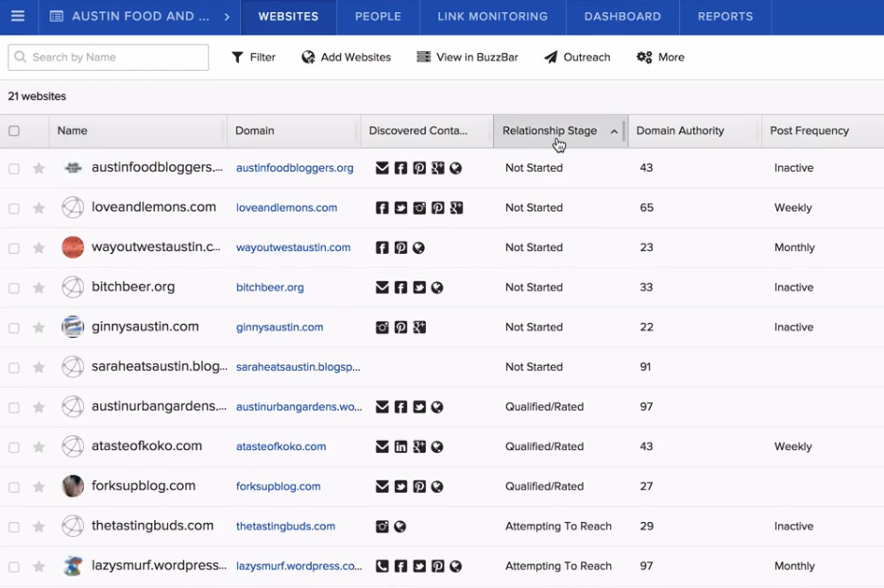Screen dimensions: 884x588
Task: Click email icon for atasteofkoko.com
Action: [382, 446]
